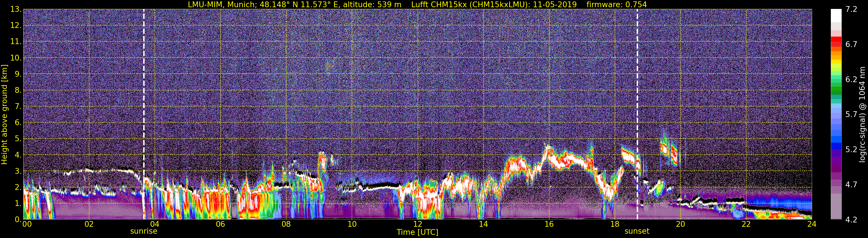The image size is (868, 238).
Task: Click the y-axis tick label '2.'
Action: pos(18,187)
